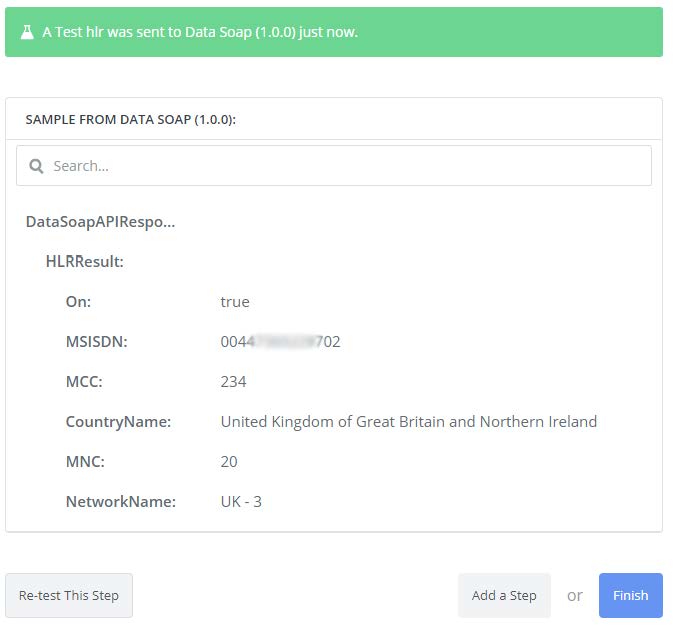Click the 'A Test hlr was sent' banner message
Viewport: 673px width, 634px height.
pos(200,32)
